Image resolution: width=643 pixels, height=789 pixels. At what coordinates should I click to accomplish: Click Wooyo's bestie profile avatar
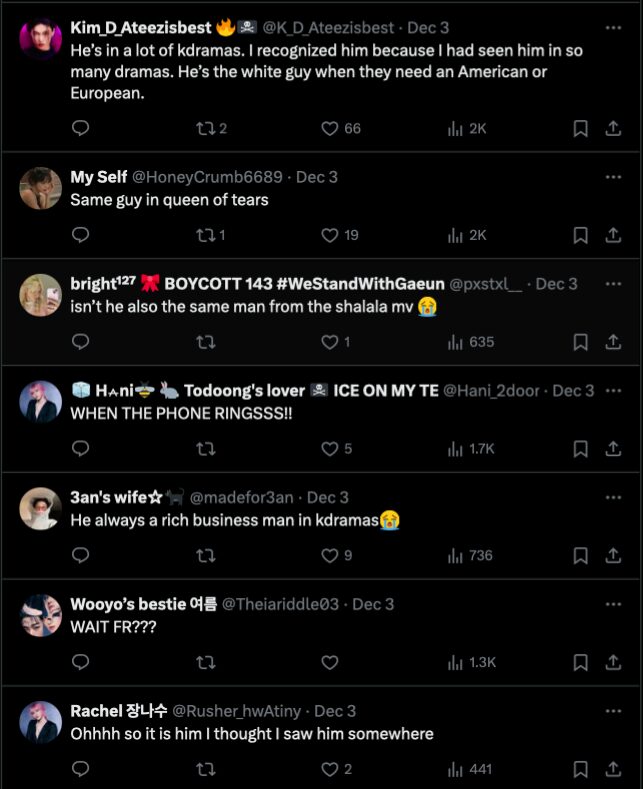click(x=41, y=615)
